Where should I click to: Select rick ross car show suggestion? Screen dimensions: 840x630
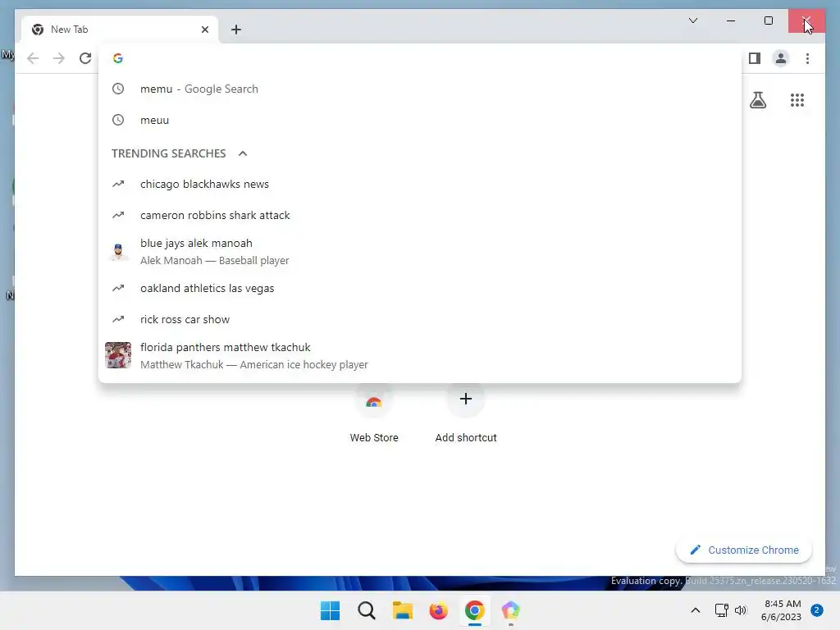[x=420, y=319]
